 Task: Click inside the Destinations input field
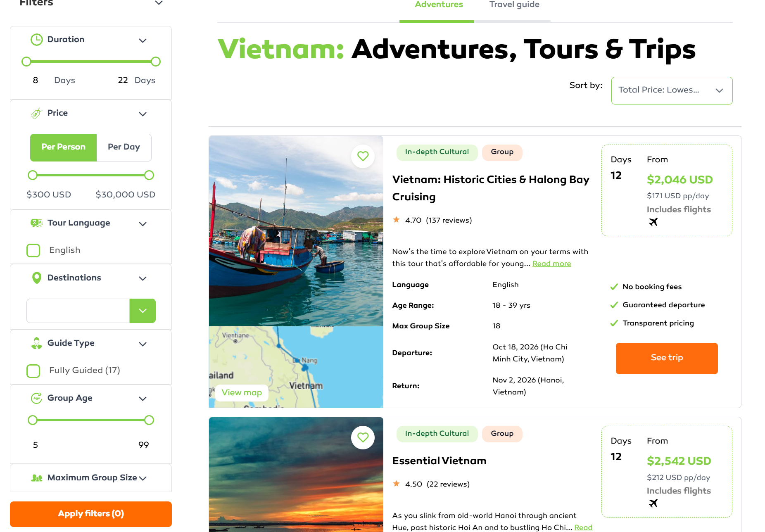click(78, 311)
